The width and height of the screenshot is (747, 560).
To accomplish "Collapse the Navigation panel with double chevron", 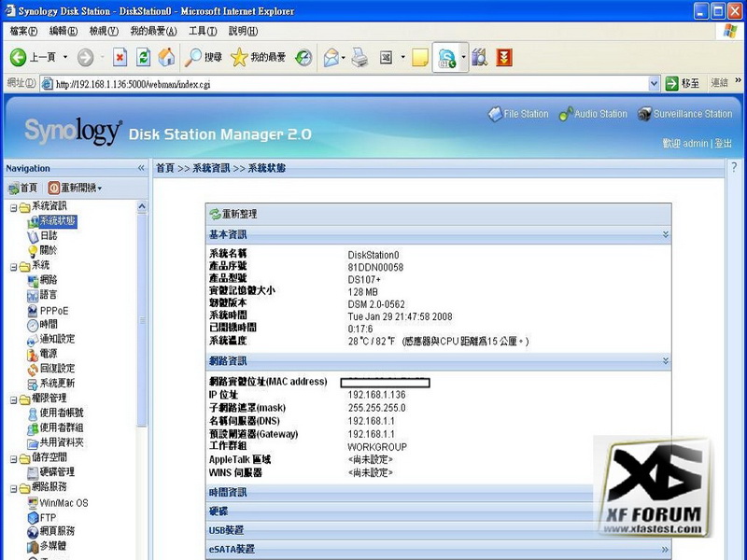I will (141, 168).
